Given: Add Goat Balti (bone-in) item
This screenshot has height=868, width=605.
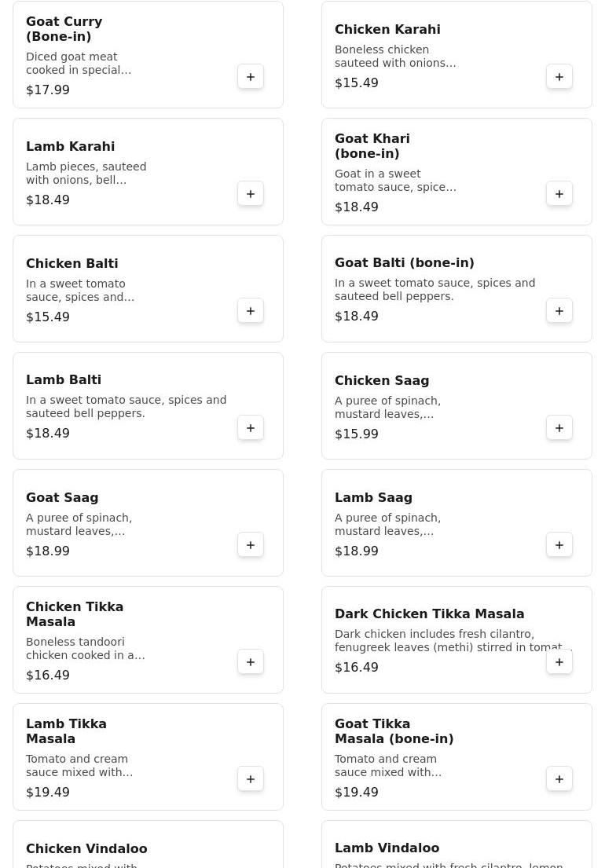Looking at the screenshot, I should click(559, 311).
